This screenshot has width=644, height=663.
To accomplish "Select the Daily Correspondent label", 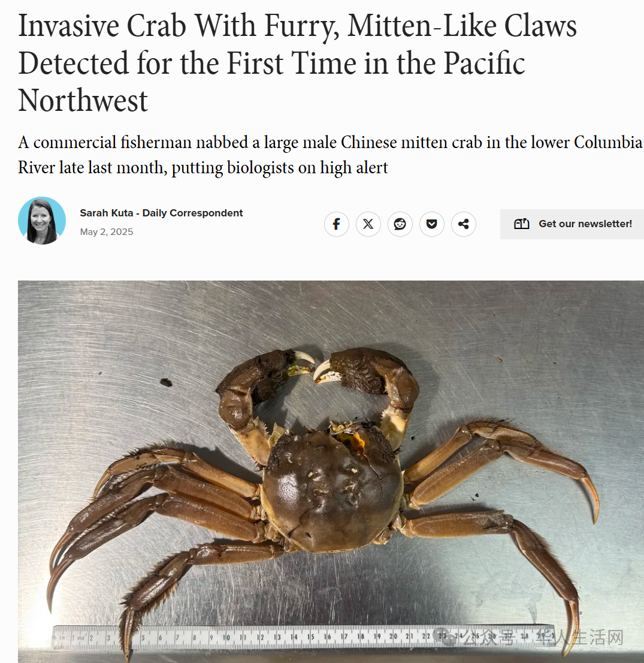I will coord(192,213).
